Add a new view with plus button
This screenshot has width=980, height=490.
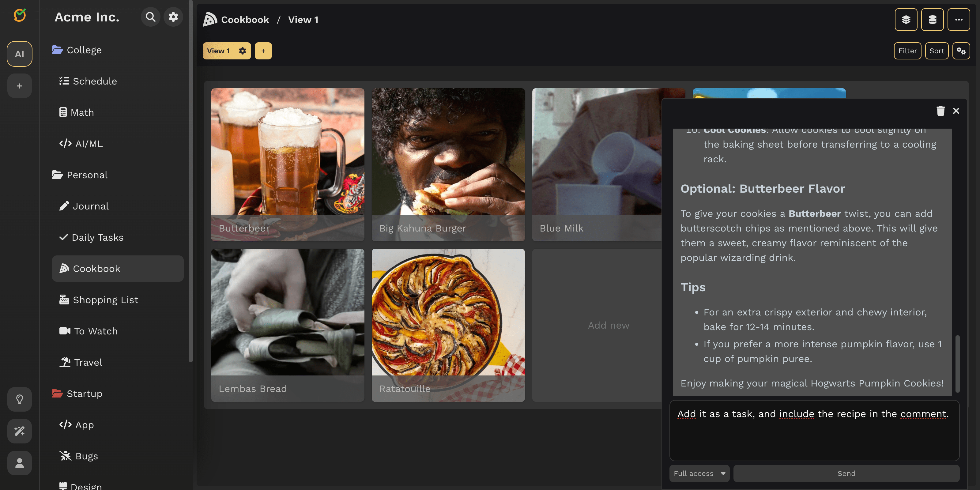(263, 51)
